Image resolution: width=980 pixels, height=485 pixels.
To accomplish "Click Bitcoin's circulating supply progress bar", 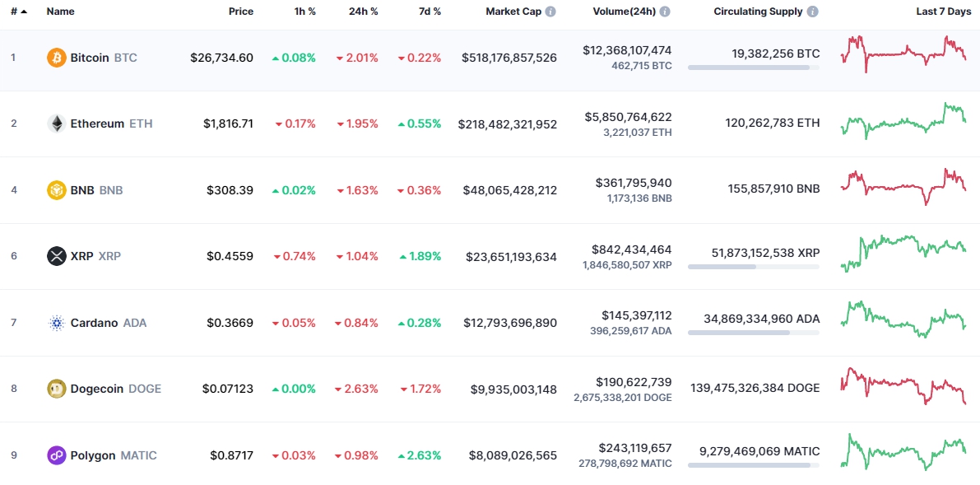I will [x=754, y=67].
